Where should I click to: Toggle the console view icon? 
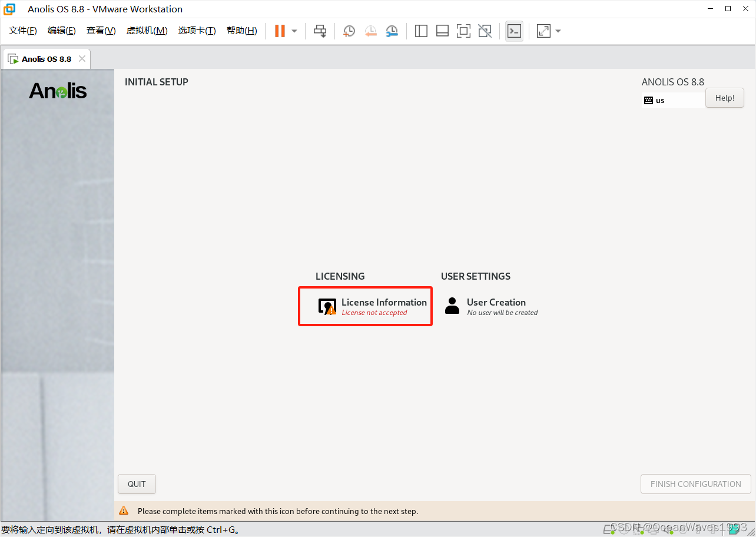point(514,31)
